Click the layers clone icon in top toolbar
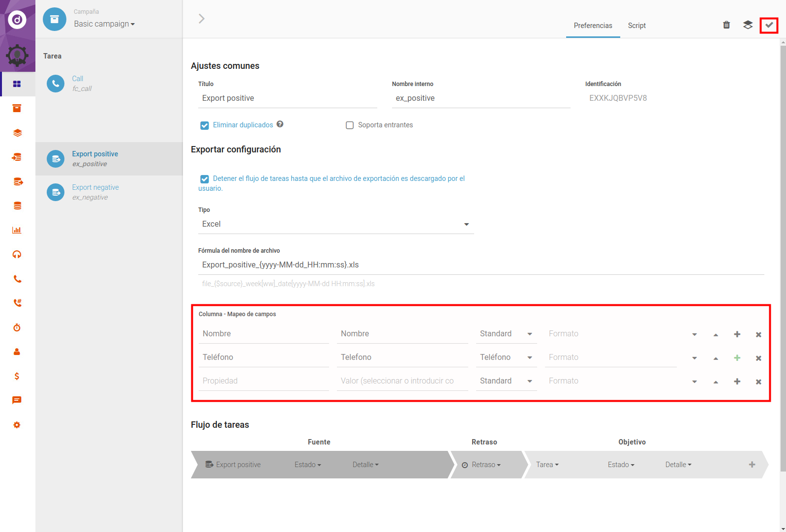This screenshot has height=532, width=786. tap(748, 25)
